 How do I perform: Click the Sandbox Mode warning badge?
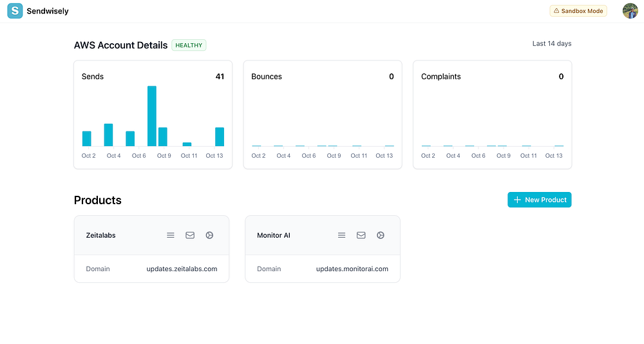tap(578, 11)
